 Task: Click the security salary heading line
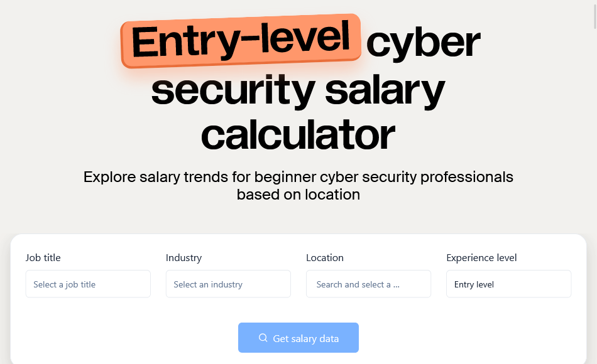point(298,89)
